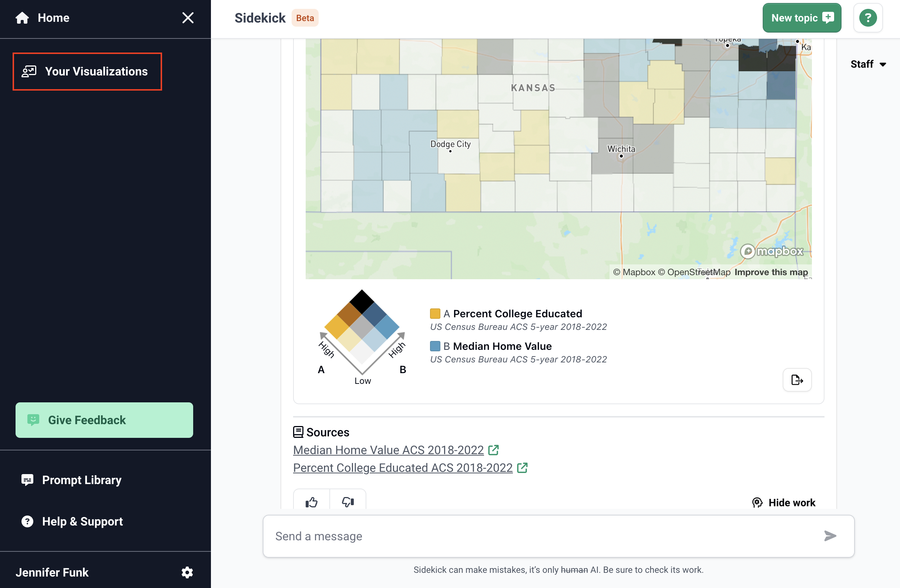This screenshot has width=900, height=588.
Task: Click the black top square of bivariate legend
Action: click(x=362, y=301)
